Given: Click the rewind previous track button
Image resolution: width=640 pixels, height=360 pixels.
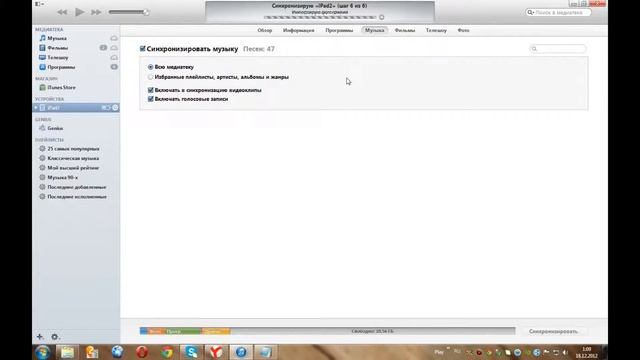Looking at the screenshot, I should [x=62, y=12].
